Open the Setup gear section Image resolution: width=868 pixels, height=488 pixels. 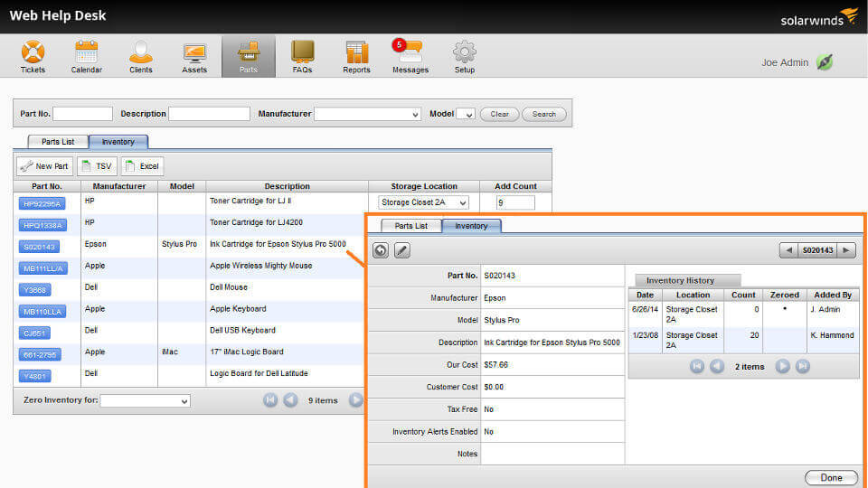click(465, 56)
